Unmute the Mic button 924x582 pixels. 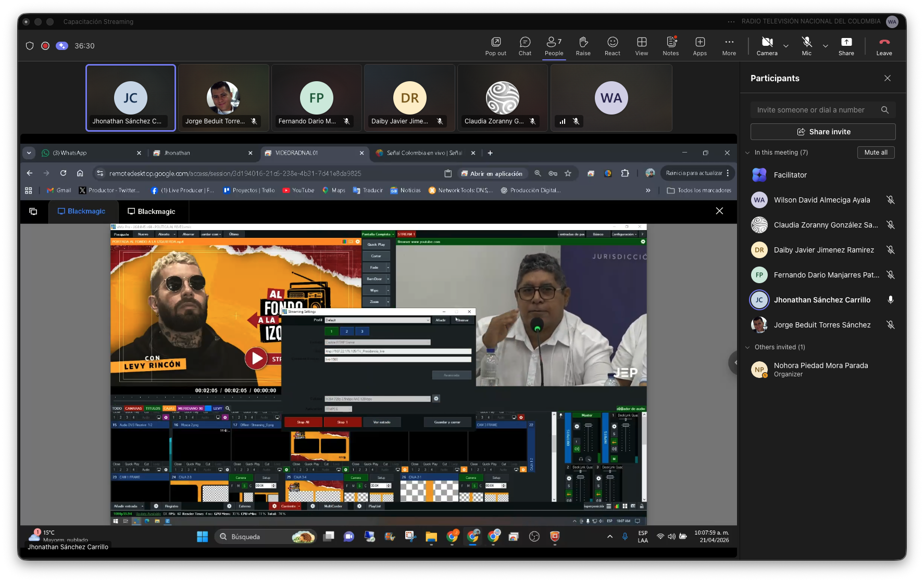pyautogui.click(x=806, y=46)
